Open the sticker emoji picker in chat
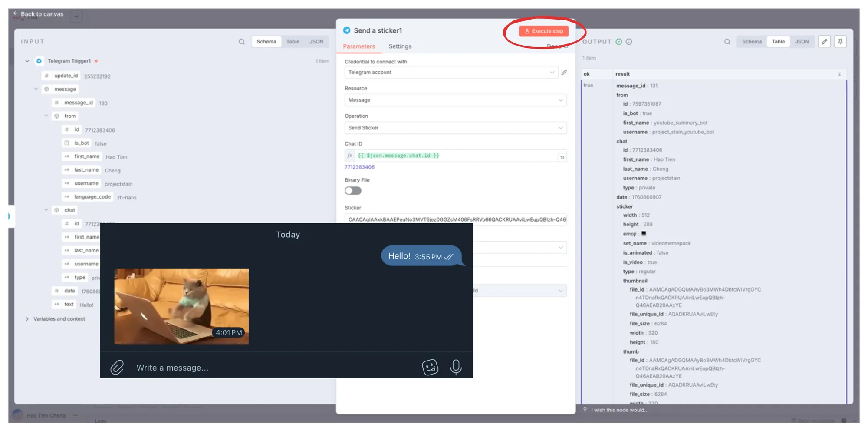This screenshot has height=431, width=868. pyautogui.click(x=430, y=368)
